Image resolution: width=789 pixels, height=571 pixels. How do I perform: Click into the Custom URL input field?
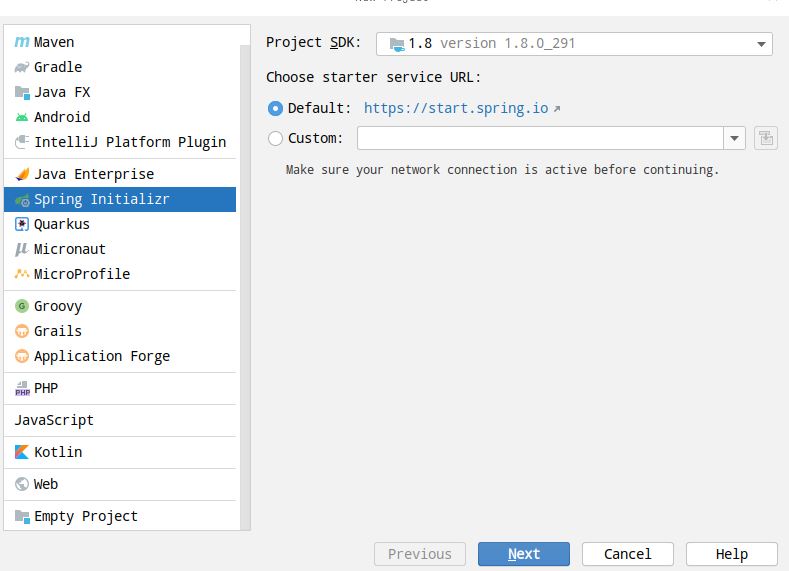[x=540, y=138]
